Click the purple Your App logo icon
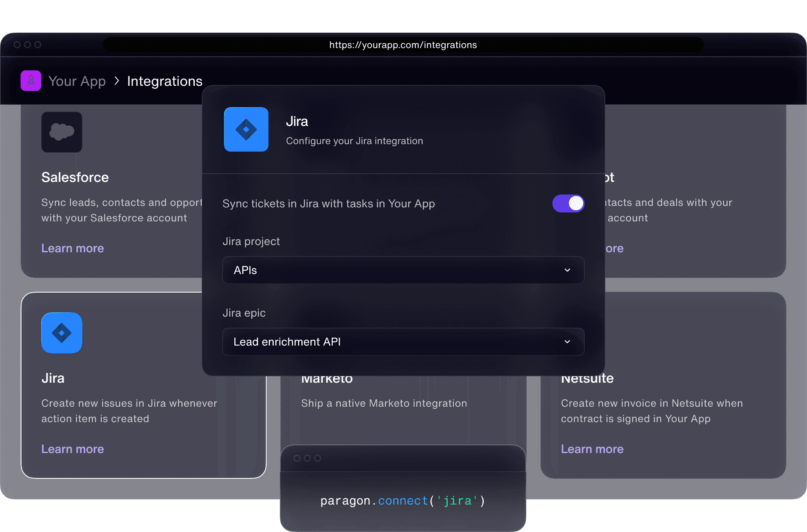The image size is (807, 532). [31, 81]
